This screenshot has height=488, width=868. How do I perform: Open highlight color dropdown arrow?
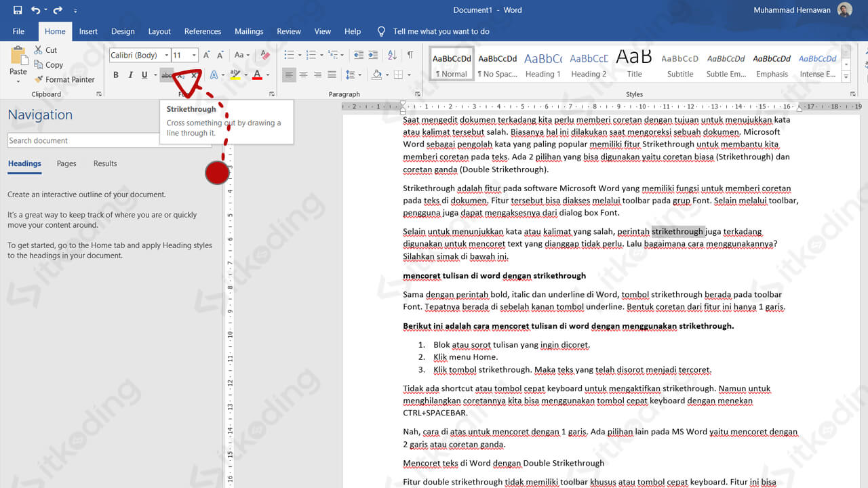[245, 75]
